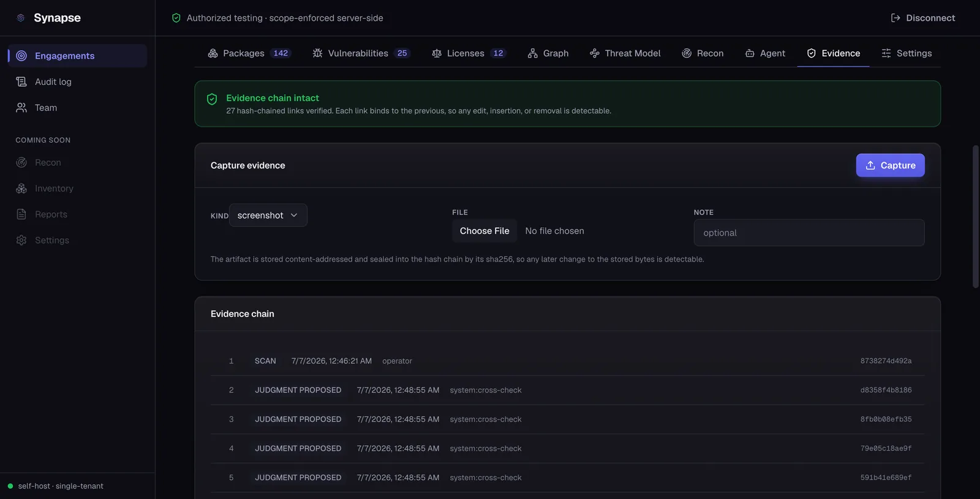Image resolution: width=980 pixels, height=499 pixels.
Task: Select Engagements in the sidebar
Action: 77,56
